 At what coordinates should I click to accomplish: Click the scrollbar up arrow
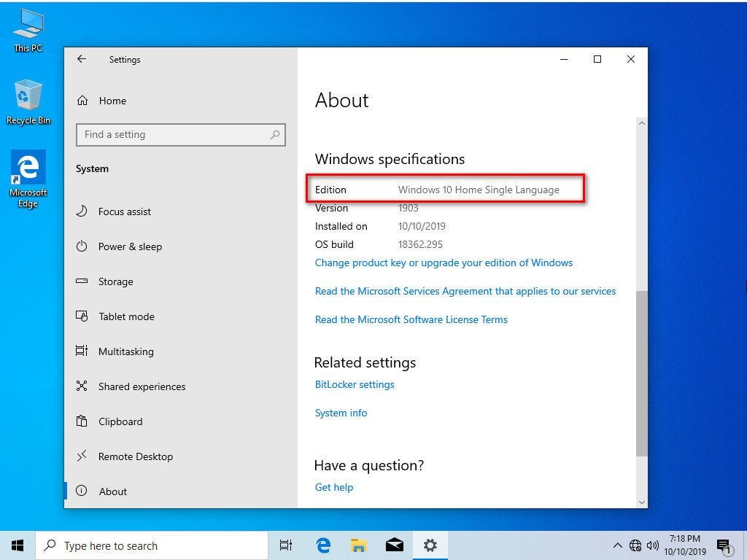[x=642, y=122]
